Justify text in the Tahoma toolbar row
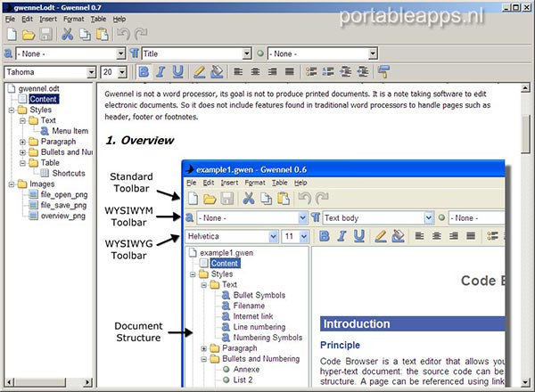The image size is (535, 392). tap(289, 72)
